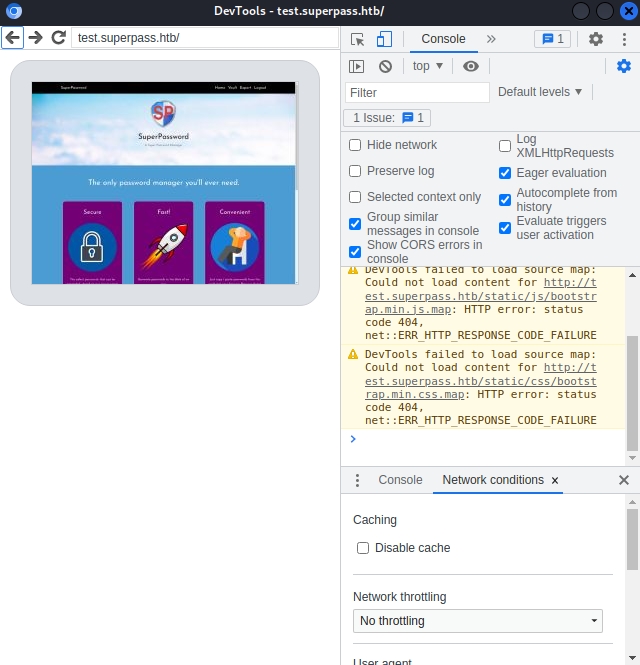Check the Preserve log option
Viewport: 640px width, 665px height.
(x=355, y=171)
